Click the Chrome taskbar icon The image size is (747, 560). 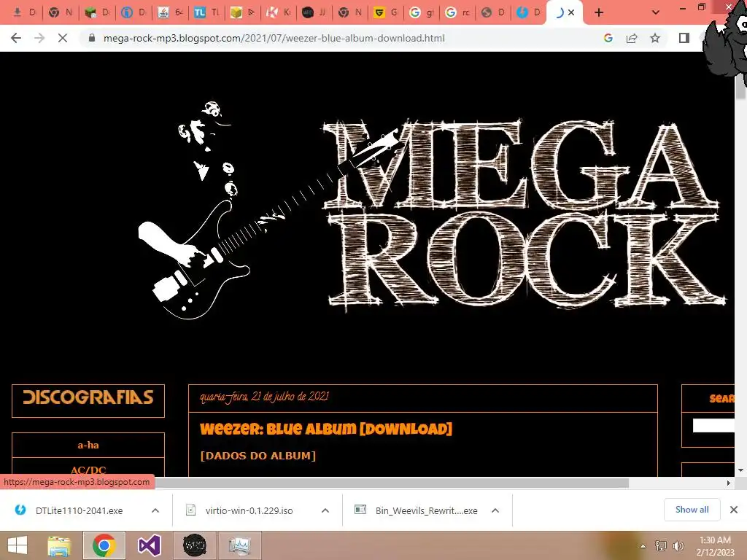pyautogui.click(x=104, y=545)
